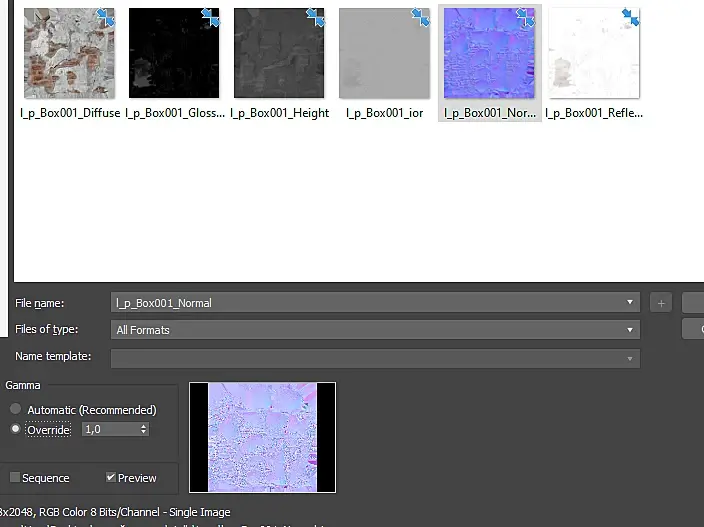Click the sync arrow icon on Gloss thumbnail

click(x=211, y=18)
